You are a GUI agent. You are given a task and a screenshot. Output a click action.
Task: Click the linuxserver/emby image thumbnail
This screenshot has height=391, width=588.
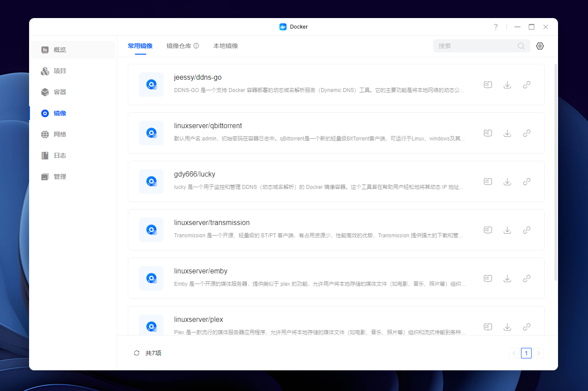coord(151,278)
